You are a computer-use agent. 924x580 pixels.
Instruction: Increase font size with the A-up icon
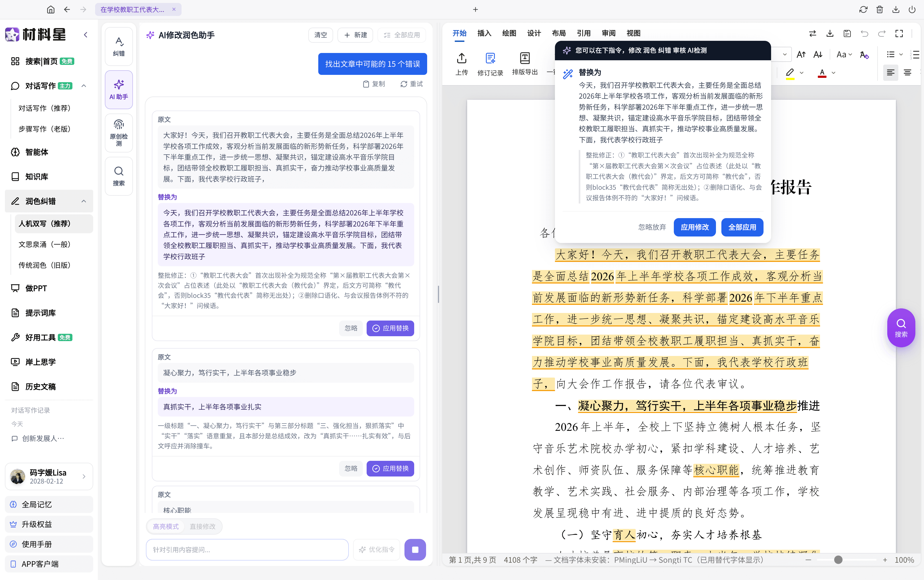pyautogui.click(x=801, y=55)
